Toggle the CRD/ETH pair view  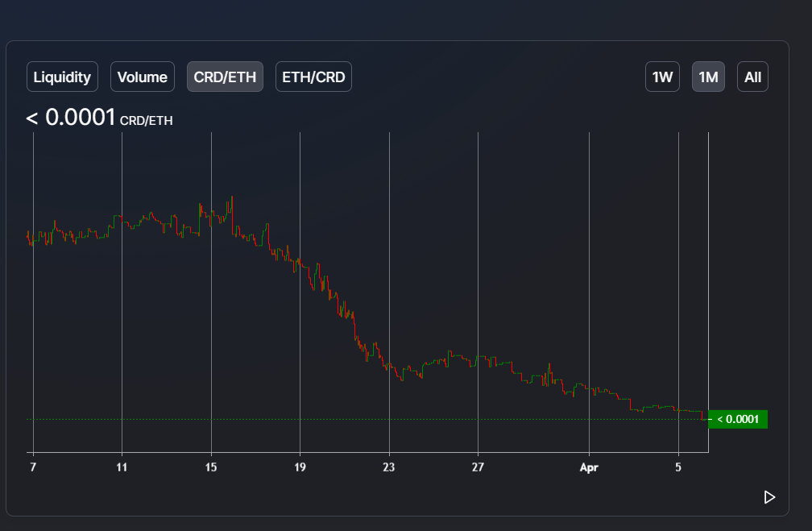(225, 77)
